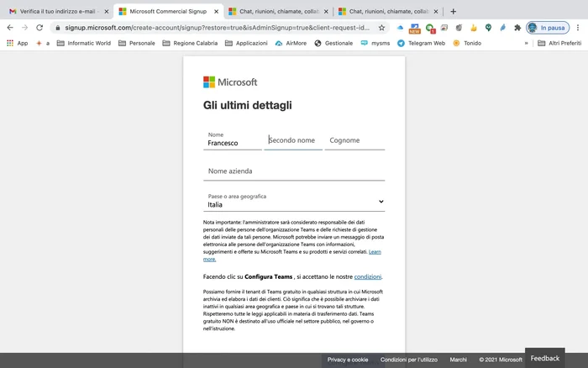This screenshot has width=588, height=368.
Task: Click the Privacy e cookie footer link
Action: point(348,360)
